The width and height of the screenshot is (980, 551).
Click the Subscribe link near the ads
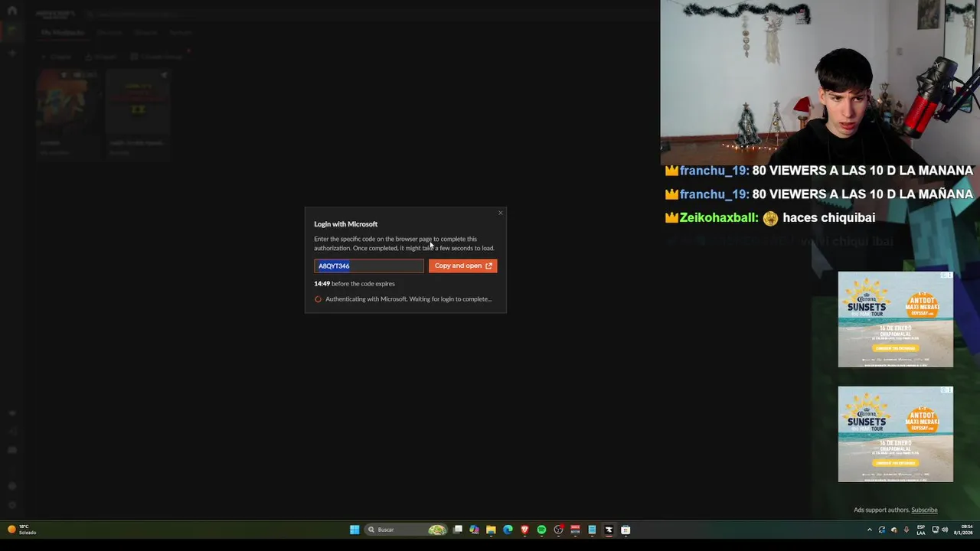[924, 510]
